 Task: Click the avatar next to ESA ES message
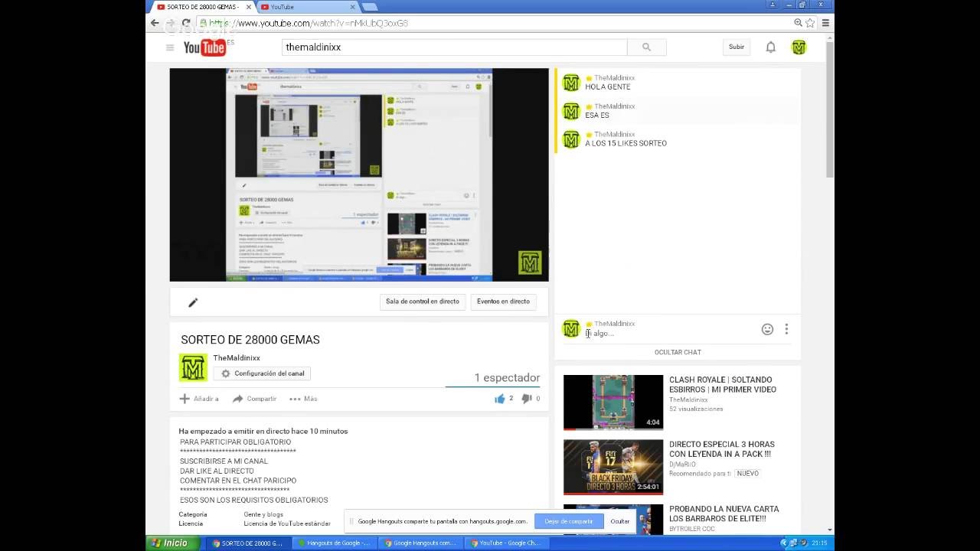tap(571, 111)
